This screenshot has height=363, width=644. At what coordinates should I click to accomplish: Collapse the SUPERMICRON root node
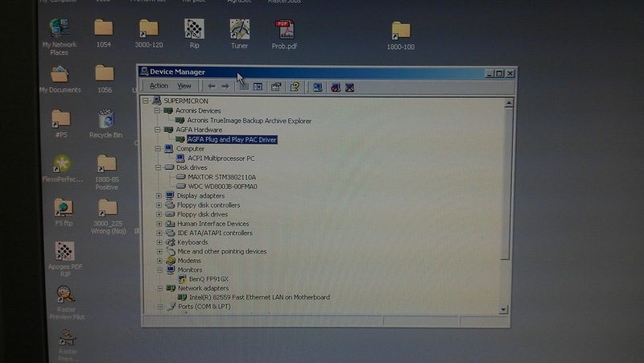tap(146, 101)
